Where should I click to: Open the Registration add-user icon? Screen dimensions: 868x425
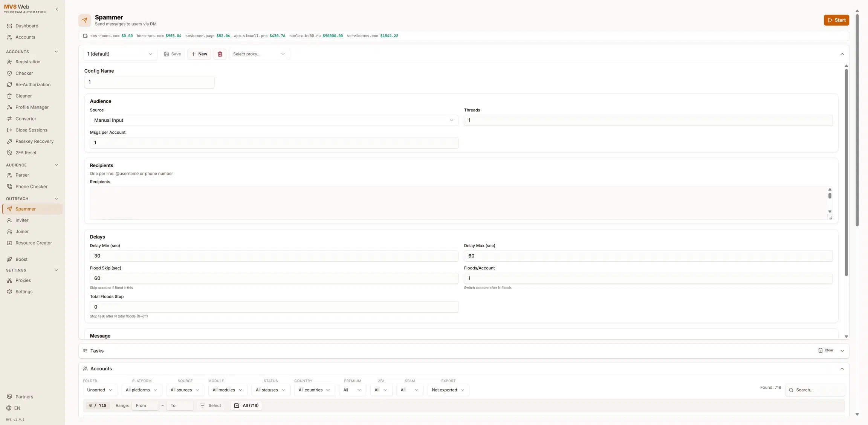9,62
